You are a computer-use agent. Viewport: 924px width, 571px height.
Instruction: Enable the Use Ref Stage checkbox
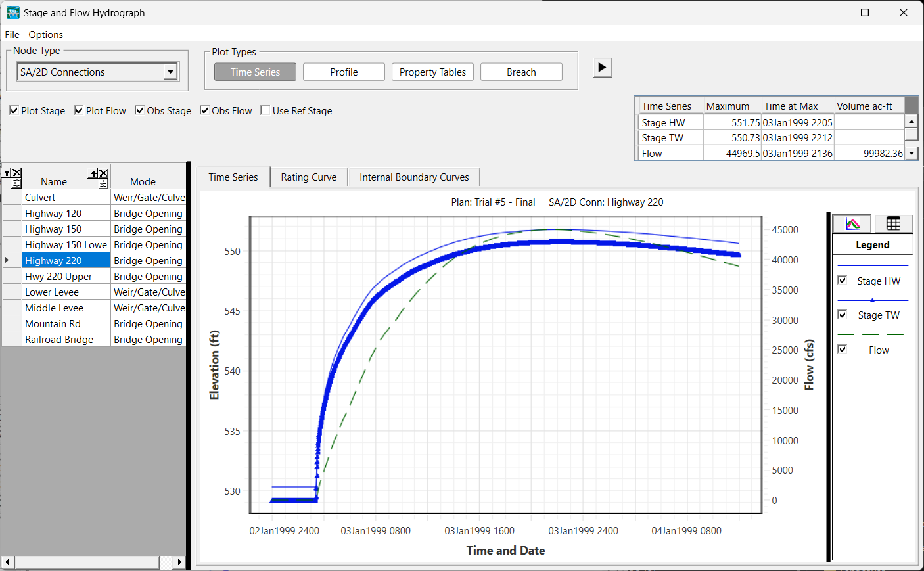click(266, 110)
